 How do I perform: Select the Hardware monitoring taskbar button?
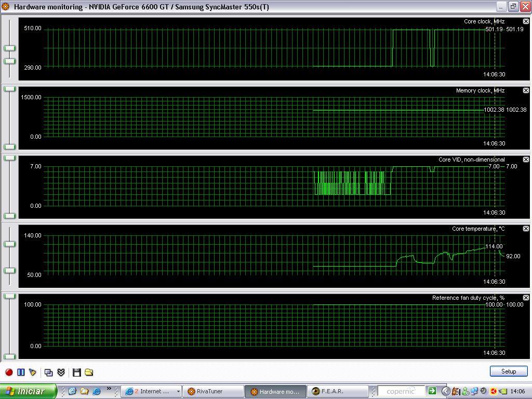point(275,392)
